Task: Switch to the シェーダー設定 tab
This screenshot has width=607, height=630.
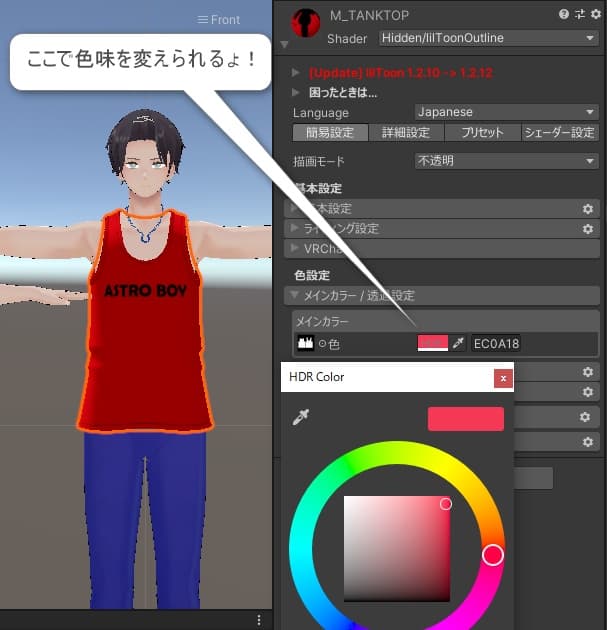Action: pos(560,133)
